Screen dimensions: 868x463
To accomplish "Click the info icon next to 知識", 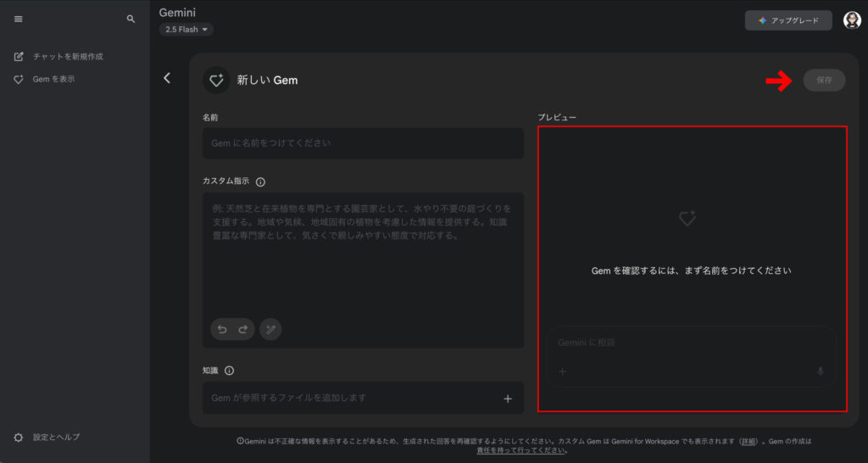I will tap(229, 371).
